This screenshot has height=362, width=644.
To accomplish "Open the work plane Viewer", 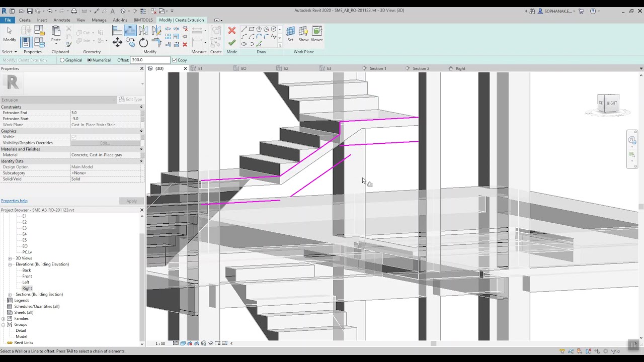I will (317, 34).
